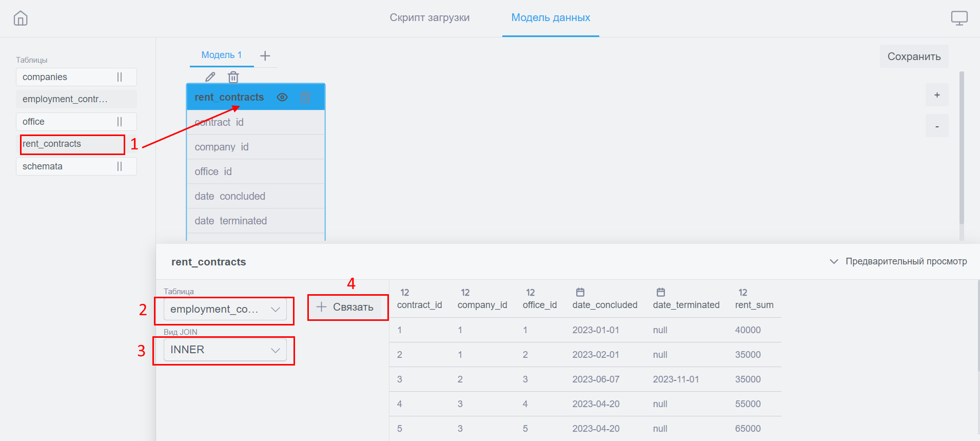Open the Таблица dropdown with employment_co value
This screenshot has width=980, height=441.
(x=225, y=309)
